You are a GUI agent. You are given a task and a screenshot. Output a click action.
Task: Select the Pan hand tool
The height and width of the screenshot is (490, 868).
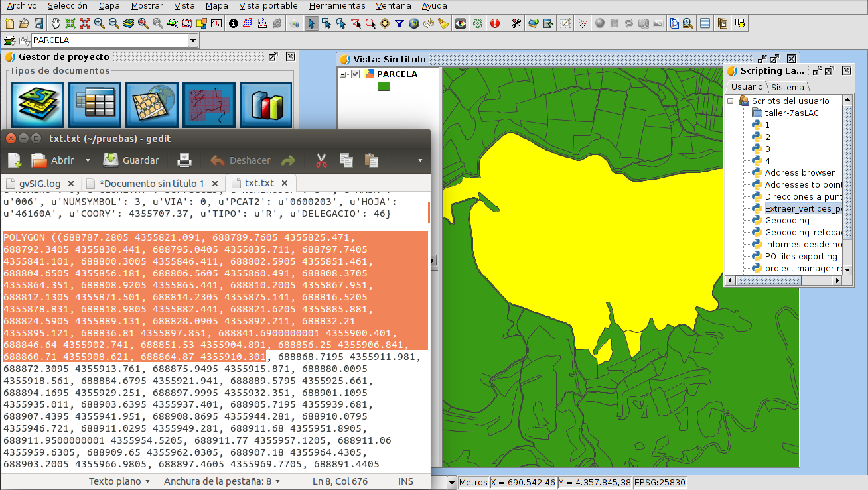coord(56,23)
